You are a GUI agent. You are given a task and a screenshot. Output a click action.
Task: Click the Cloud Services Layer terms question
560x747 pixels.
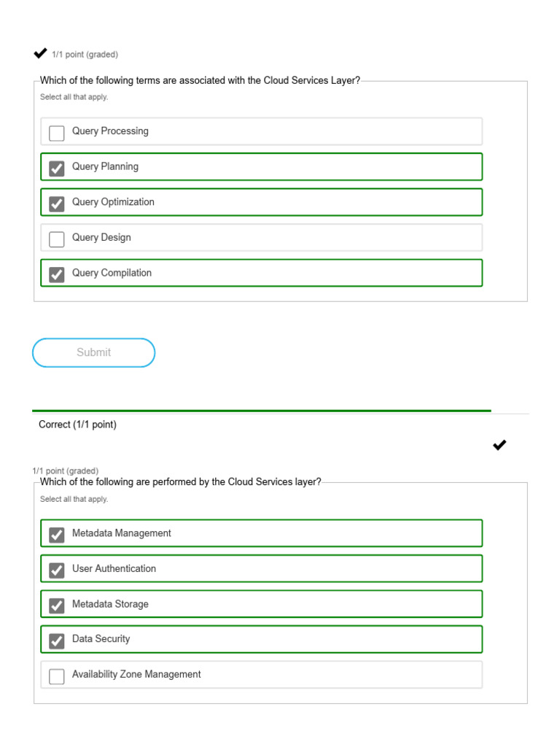click(200, 81)
